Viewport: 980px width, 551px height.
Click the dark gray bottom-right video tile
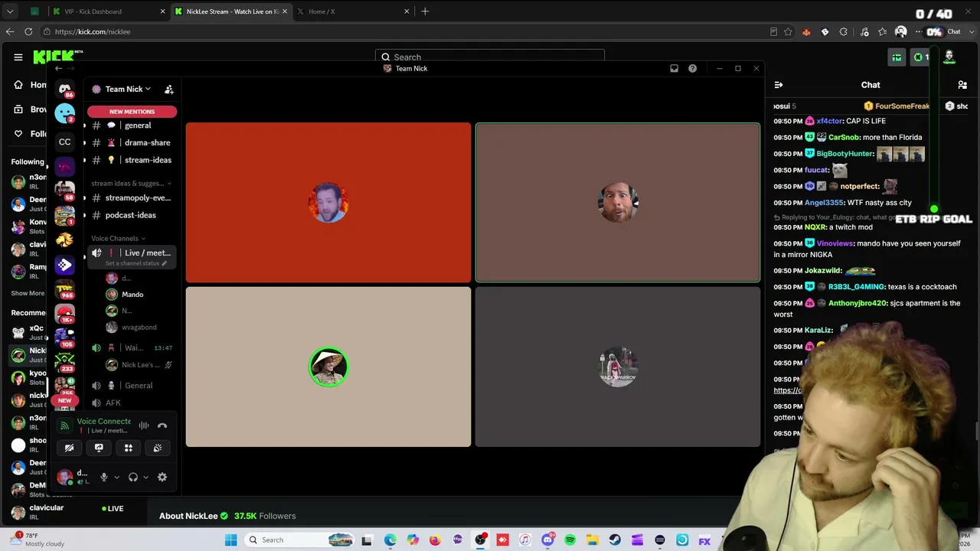pyautogui.click(x=618, y=367)
